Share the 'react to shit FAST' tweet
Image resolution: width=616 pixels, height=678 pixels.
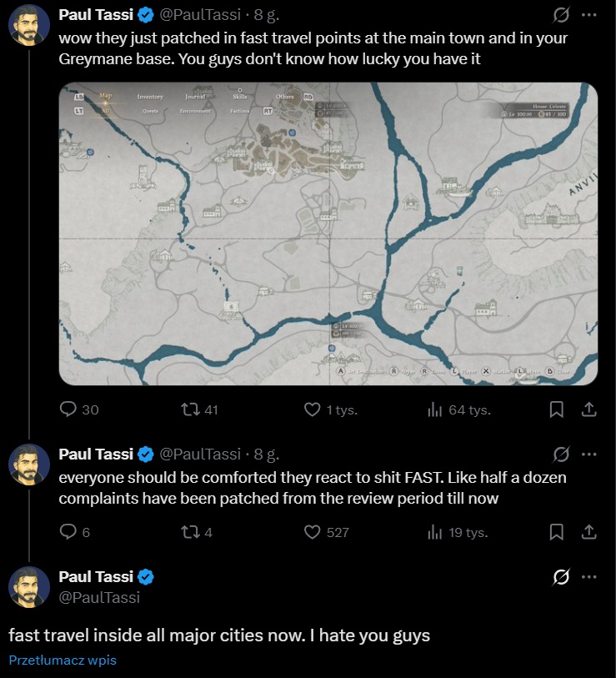pyautogui.click(x=588, y=531)
